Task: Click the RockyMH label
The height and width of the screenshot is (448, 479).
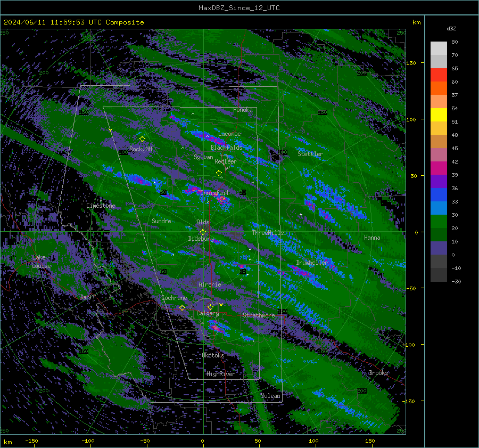Action: pyautogui.click(x=141, y=149)
